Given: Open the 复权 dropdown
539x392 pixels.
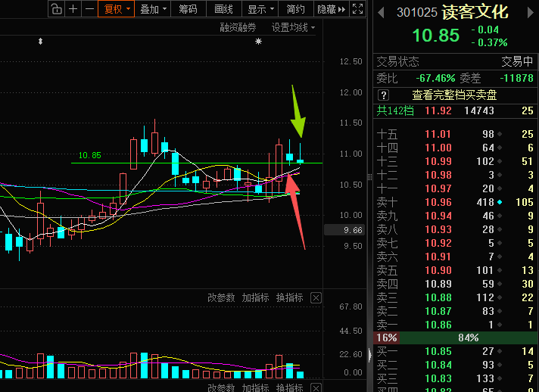Looking at the screenshot, I should coord(116,9).
